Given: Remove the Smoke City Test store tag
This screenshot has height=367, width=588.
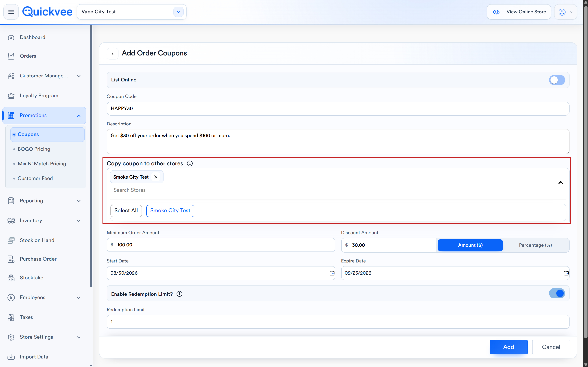Looking at the screenshot, I should click(x=156, y=177).
